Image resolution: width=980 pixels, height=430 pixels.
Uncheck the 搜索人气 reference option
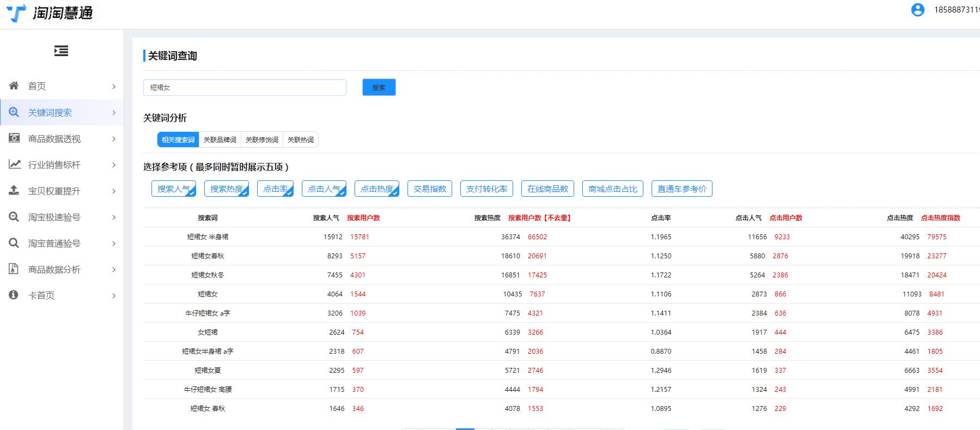click(173, 189)
